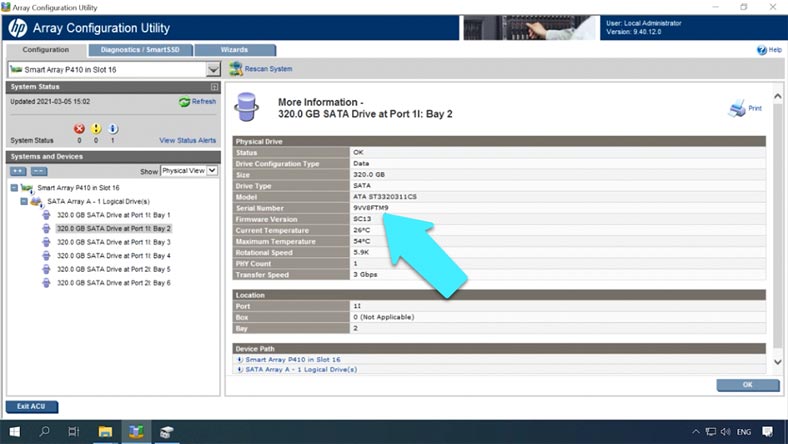The image size is (788, 444).
Task: Click the blue informational status icon
Action: point(113,129)
